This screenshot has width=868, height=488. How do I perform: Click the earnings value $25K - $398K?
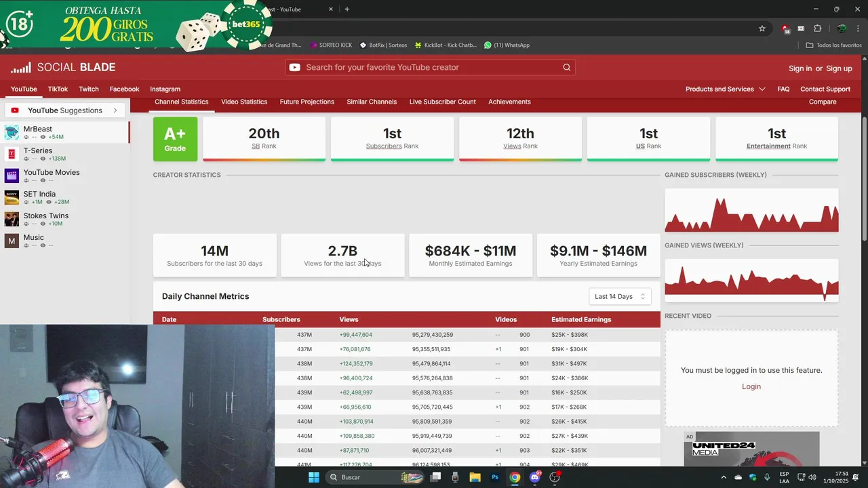point(570,335)
